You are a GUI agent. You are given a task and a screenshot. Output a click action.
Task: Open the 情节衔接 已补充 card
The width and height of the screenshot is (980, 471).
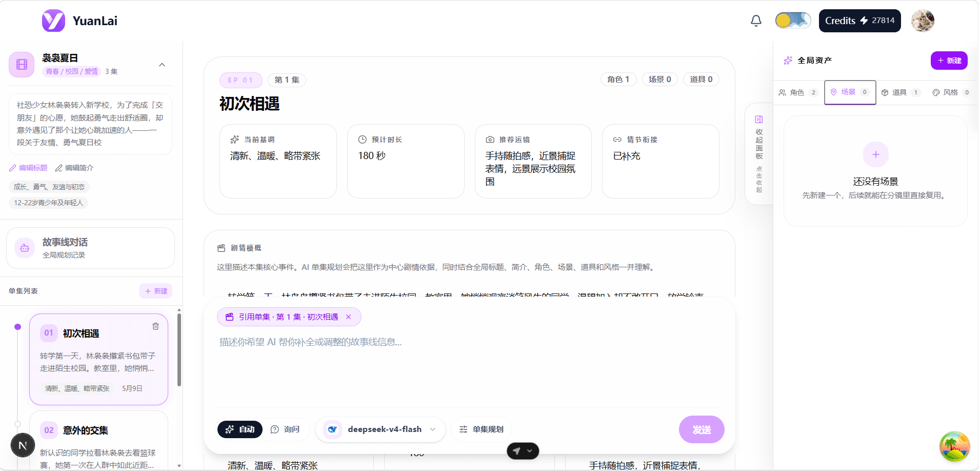click(661, 161)
